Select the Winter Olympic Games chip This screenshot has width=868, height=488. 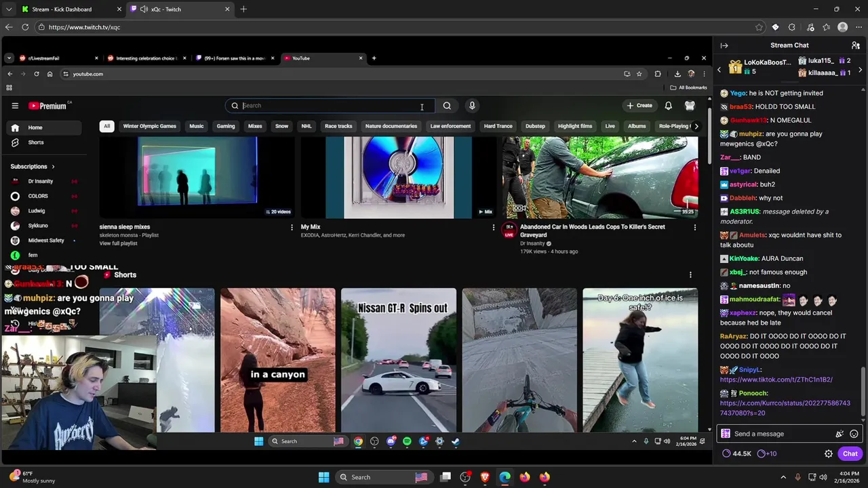149,126
